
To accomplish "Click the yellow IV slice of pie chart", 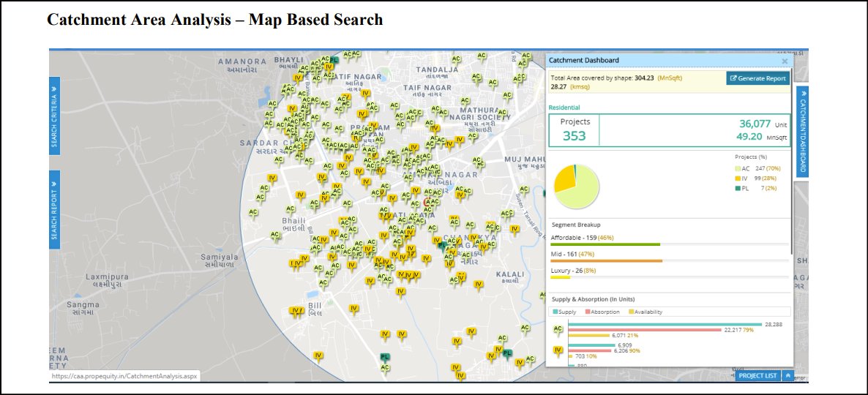I will pyautogui.click(x=564, y=178).
